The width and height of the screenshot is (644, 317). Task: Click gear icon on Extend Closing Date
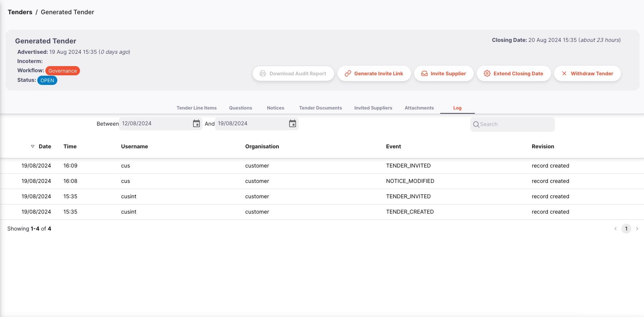(x=487, y=73)
